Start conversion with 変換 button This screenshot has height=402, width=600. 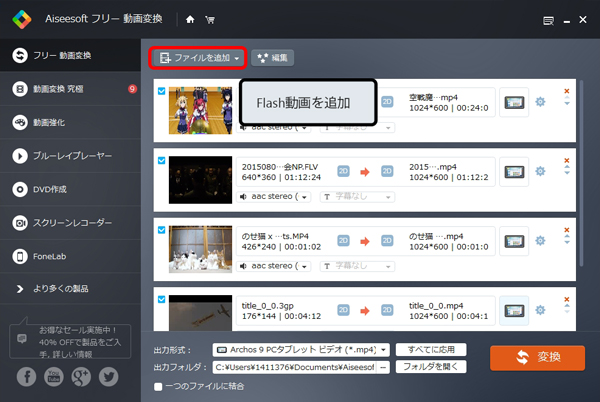[537, 358]
